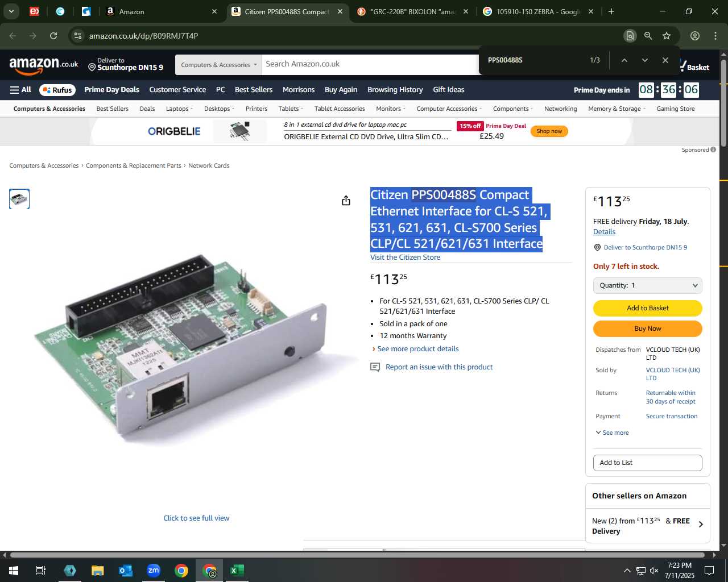The width and height of the screenshot is (728, 582).
Task: Close the find-in-page bar
Action: coord(665,60)
